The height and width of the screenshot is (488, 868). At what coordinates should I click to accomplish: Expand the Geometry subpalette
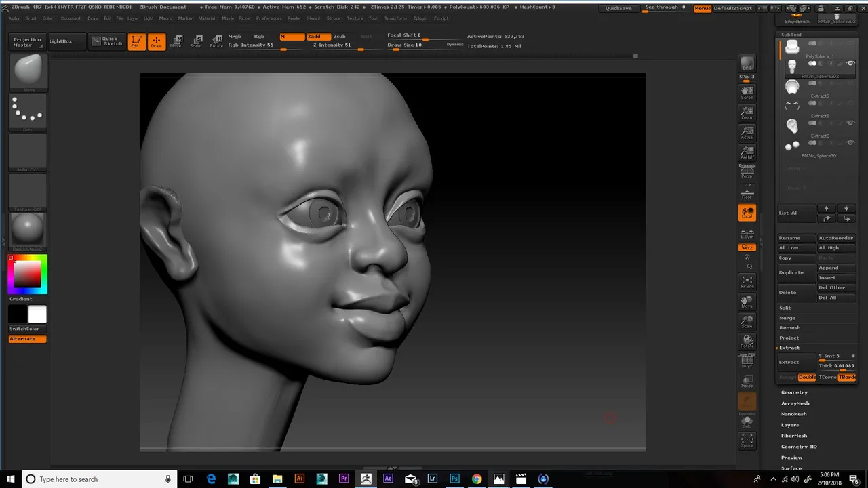click(794, 392)
